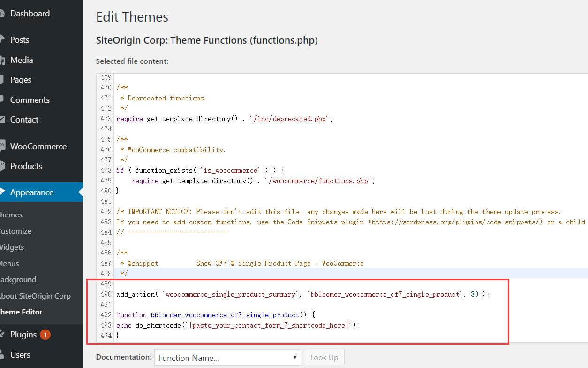Click the Plugins plug icon
Screen dimensions: 588x368
pyautogui.click(x=2, y=335)
